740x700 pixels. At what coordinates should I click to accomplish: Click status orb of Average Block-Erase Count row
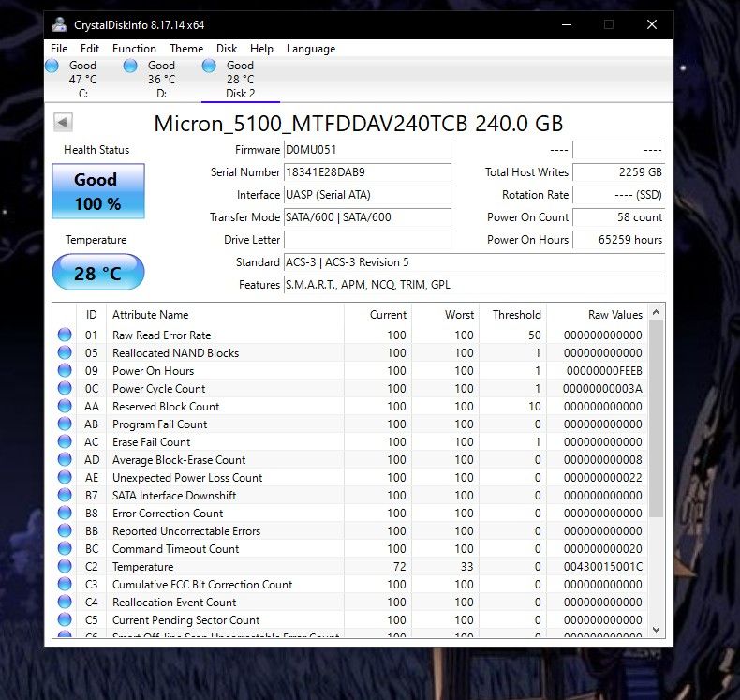click(x=65, y=459)
